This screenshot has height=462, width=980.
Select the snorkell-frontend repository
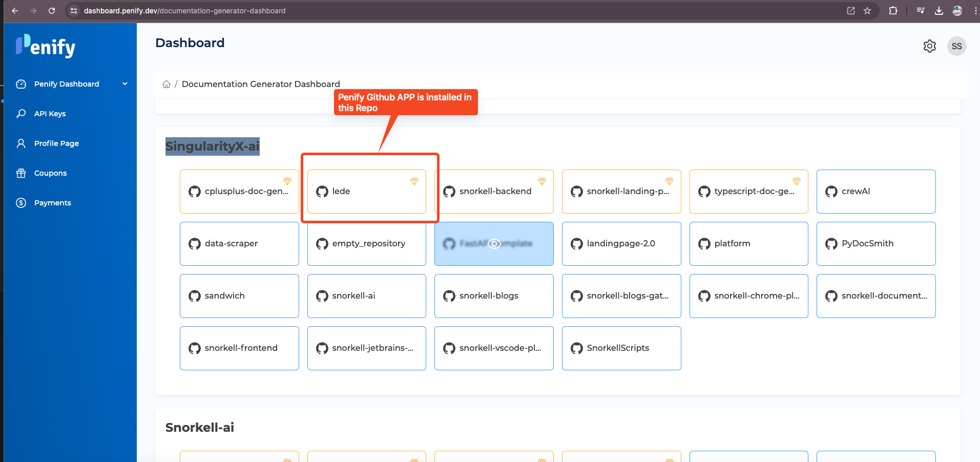239,348
